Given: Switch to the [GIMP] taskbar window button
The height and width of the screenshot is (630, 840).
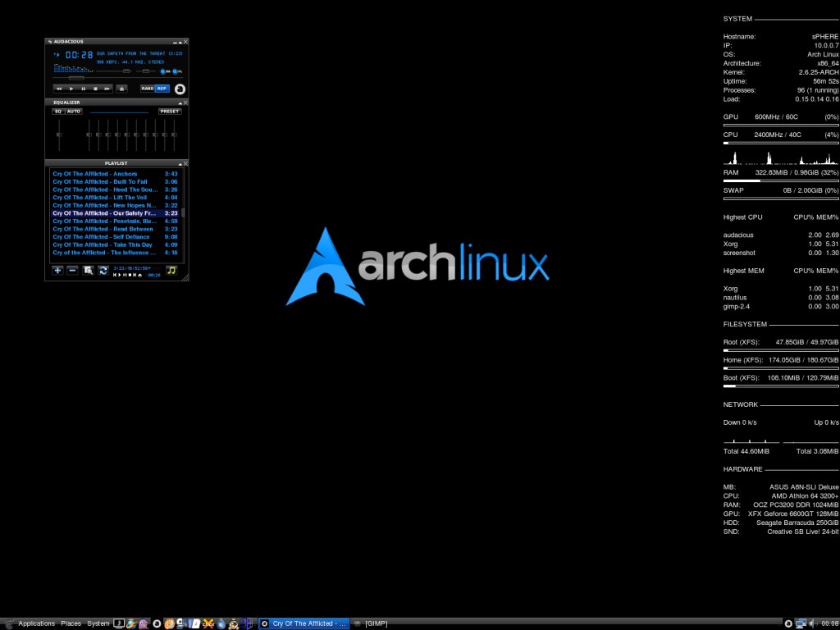Looking at the screenshot, I should [x=372, y=623].
